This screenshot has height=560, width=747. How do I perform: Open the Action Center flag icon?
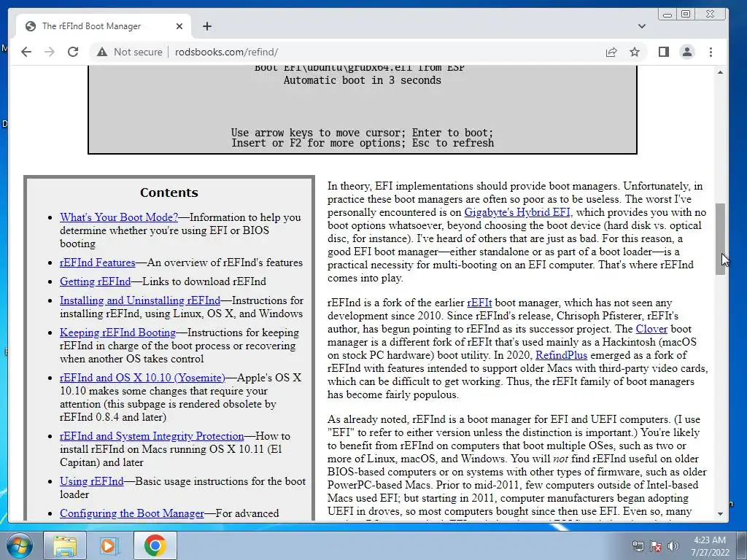click(x=656, y=546)
